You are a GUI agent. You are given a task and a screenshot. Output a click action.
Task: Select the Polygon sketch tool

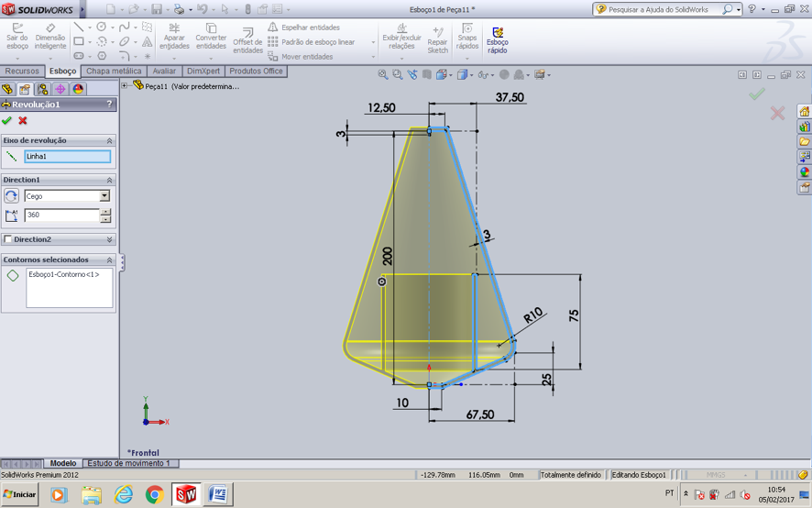(102, 55)
